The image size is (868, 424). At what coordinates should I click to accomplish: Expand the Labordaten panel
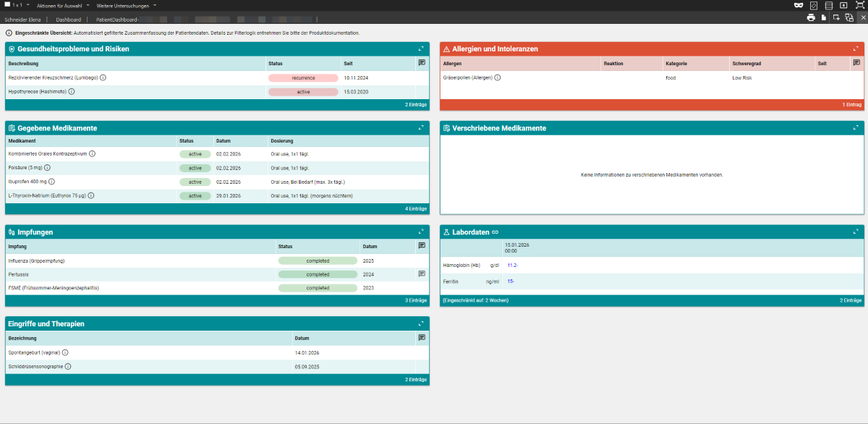click(x=856, y=232)
